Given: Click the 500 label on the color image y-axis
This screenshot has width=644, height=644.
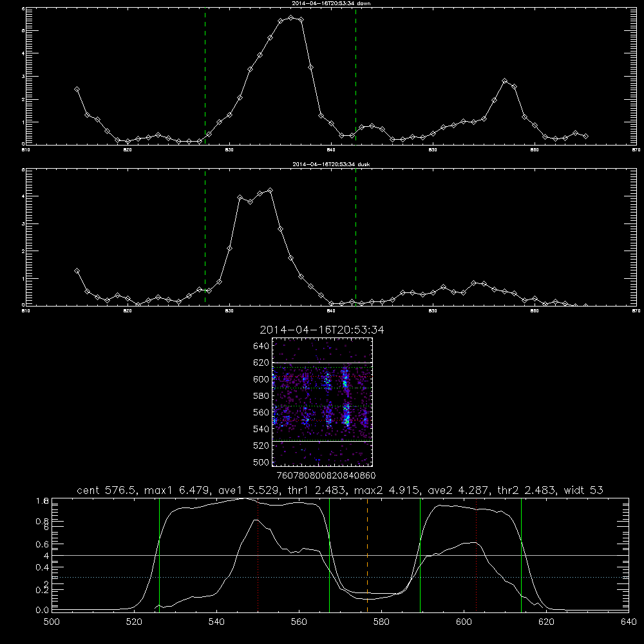Looking at the screenshot, I should (x=261, y=462).
